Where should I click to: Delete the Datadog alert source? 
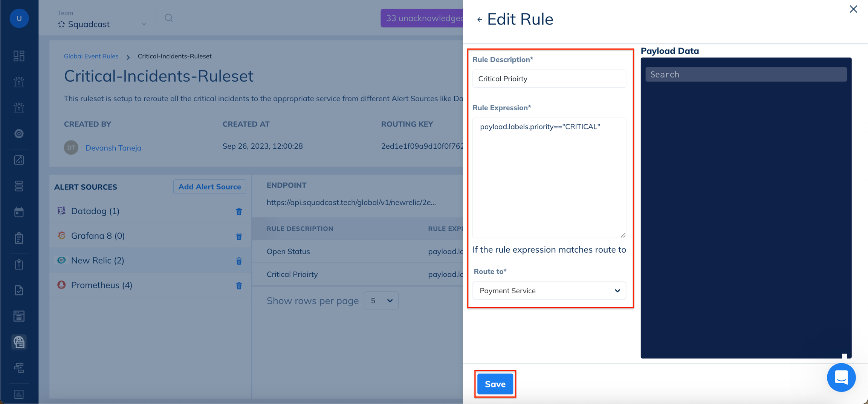239,212
